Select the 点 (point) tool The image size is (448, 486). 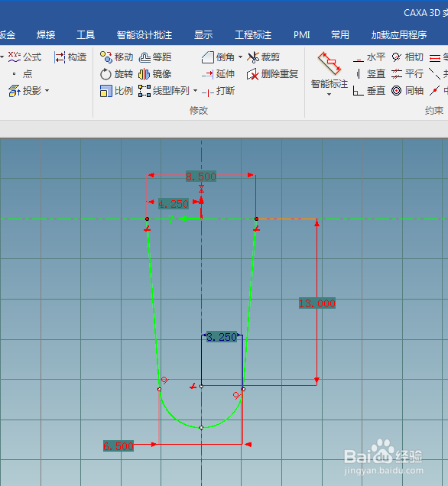(23, 74)
